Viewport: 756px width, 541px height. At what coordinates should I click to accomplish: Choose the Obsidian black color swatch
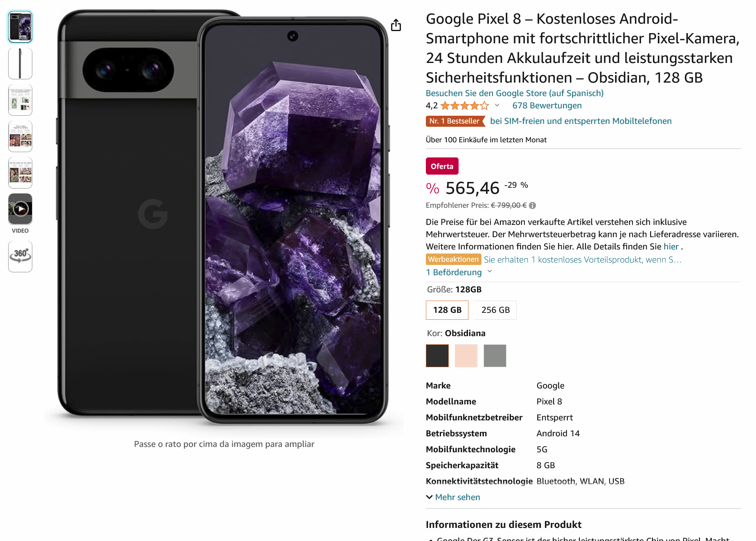(x=437, y=356)
